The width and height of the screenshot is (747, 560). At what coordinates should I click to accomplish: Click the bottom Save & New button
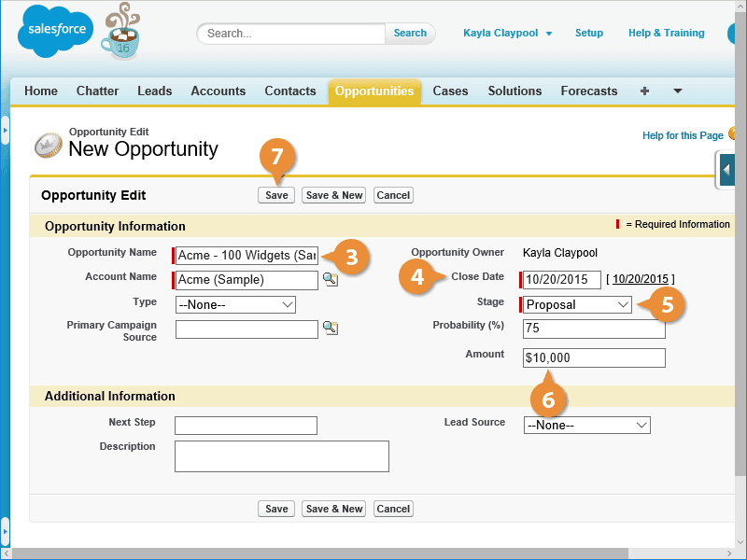pyautogui.click(x=334, y=509)
